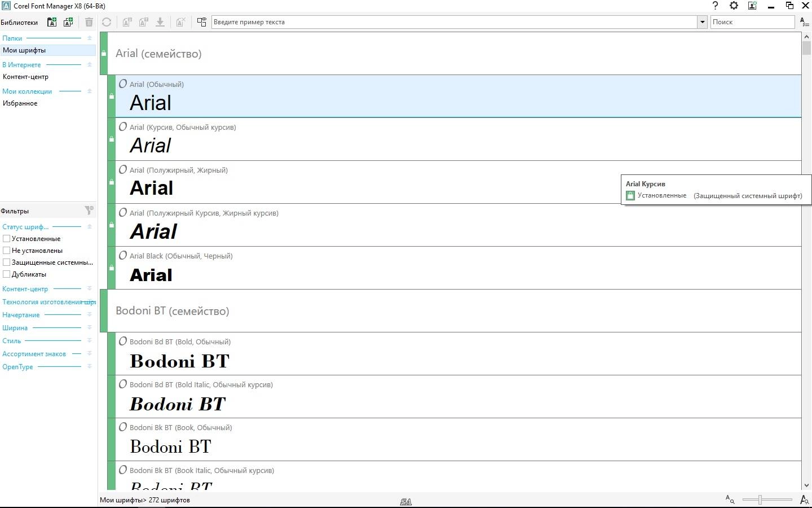This screenshot has width=812, height=508.
Task: Expand the Начертание filter group
Action: pyautogui.click(x=89, y=314)
